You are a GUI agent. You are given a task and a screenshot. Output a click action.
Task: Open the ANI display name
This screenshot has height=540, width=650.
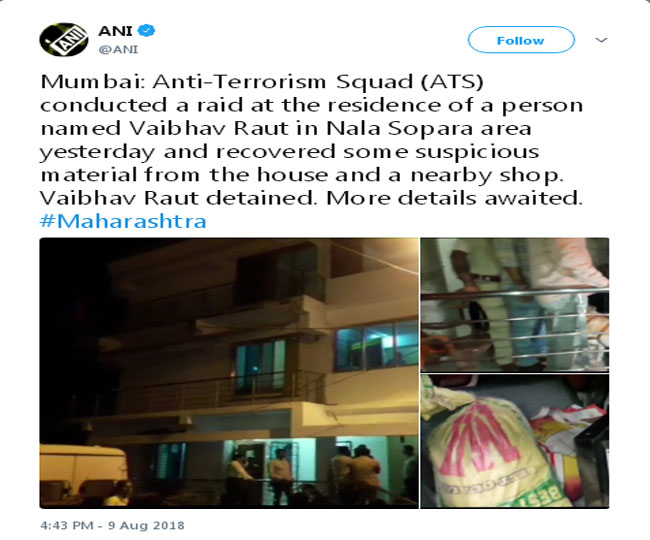click(x=115, y=31)
